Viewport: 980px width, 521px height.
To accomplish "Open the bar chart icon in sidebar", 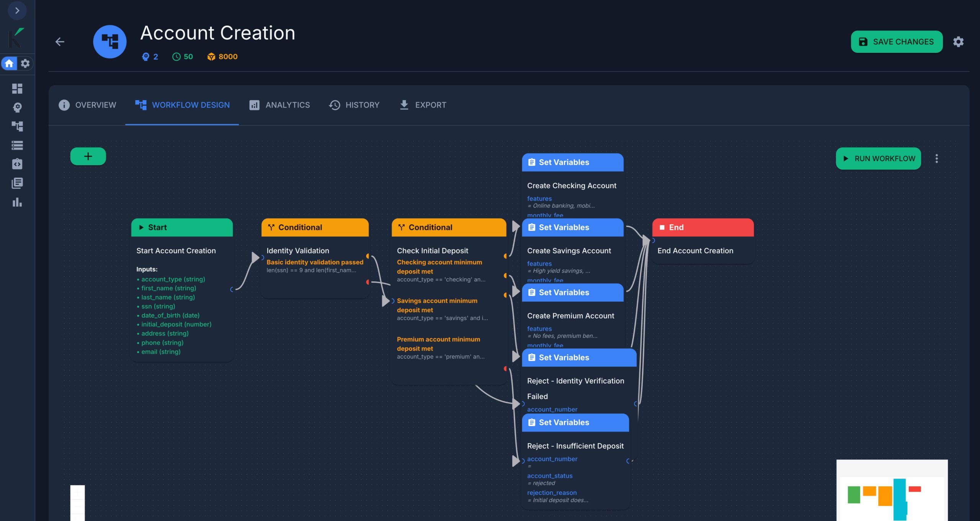I will pyautogui.click(x=17, y=202).
